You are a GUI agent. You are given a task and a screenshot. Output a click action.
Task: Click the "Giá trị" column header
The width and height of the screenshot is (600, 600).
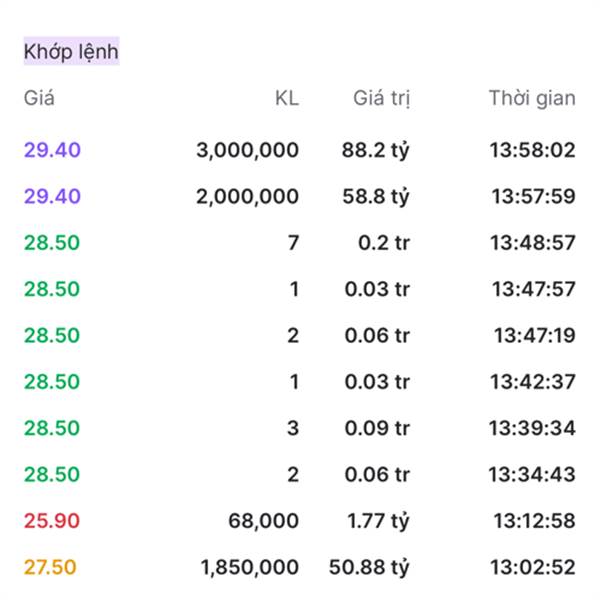(382, 98)
